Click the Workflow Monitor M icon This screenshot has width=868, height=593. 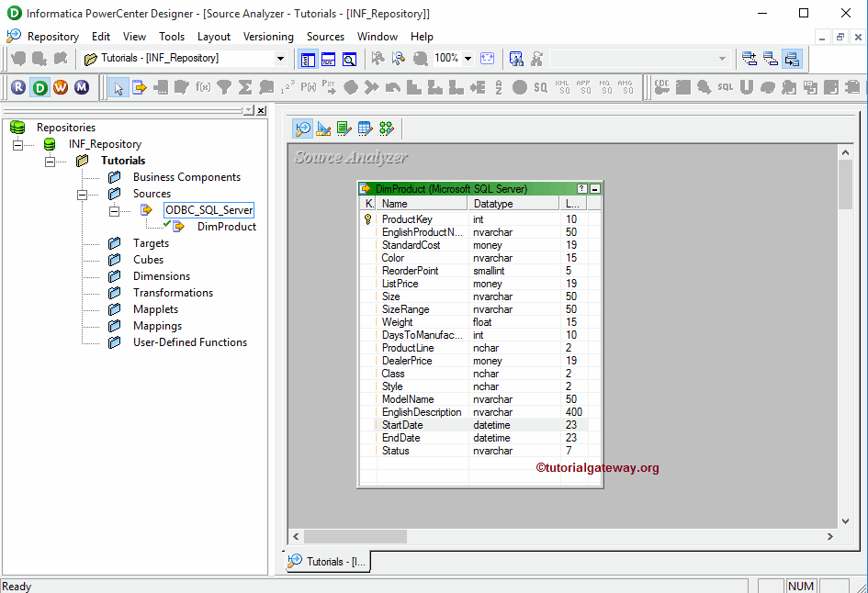(x=82, y=87)
